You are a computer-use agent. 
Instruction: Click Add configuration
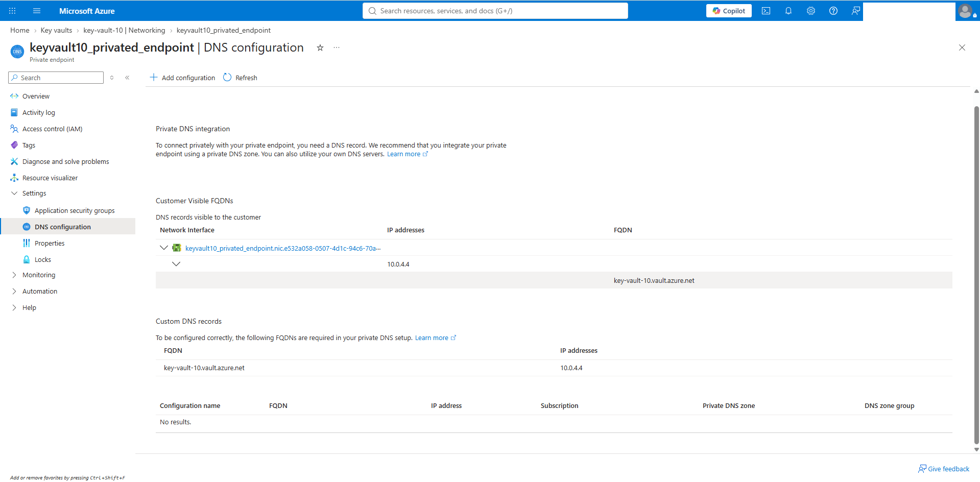click(x=182, y=78)
